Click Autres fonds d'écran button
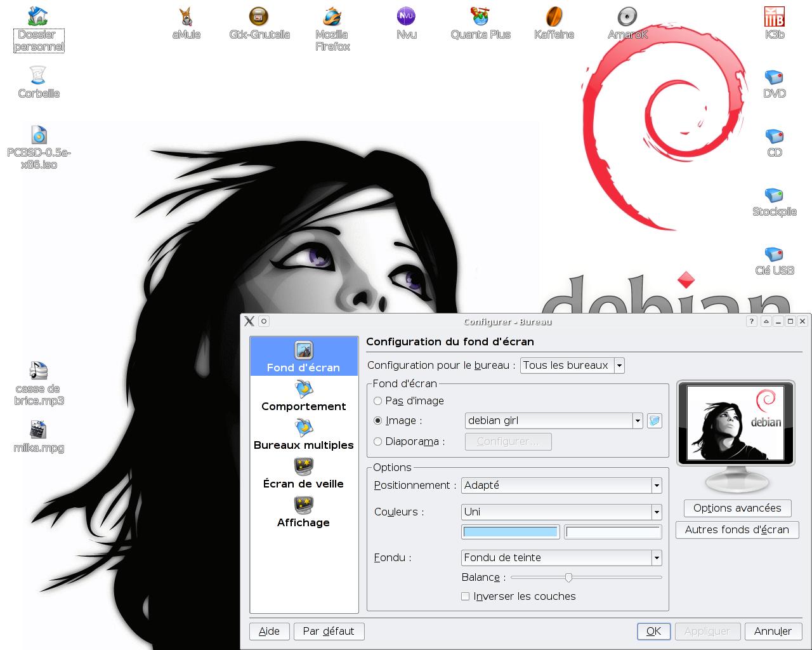This screenshot has width=812, height=650. (x=737, y=529)
